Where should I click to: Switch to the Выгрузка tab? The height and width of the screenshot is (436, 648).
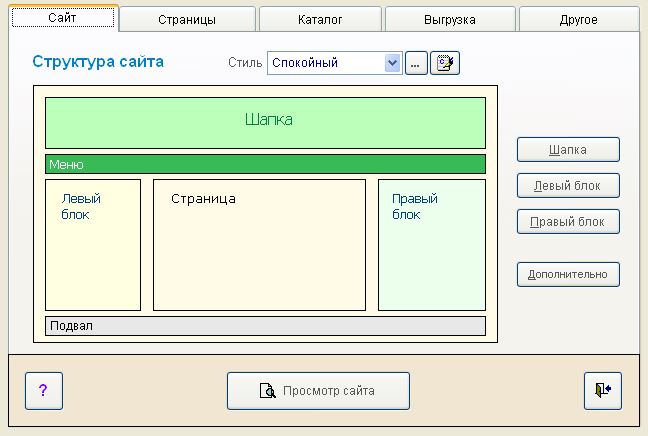pos(450,19)
